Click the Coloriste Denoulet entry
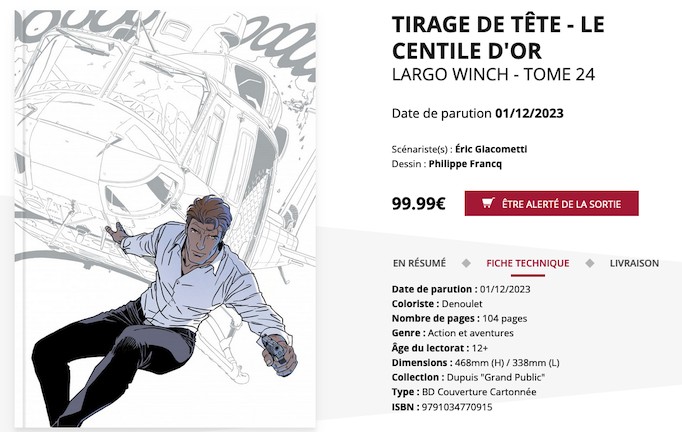 (437, 304)
